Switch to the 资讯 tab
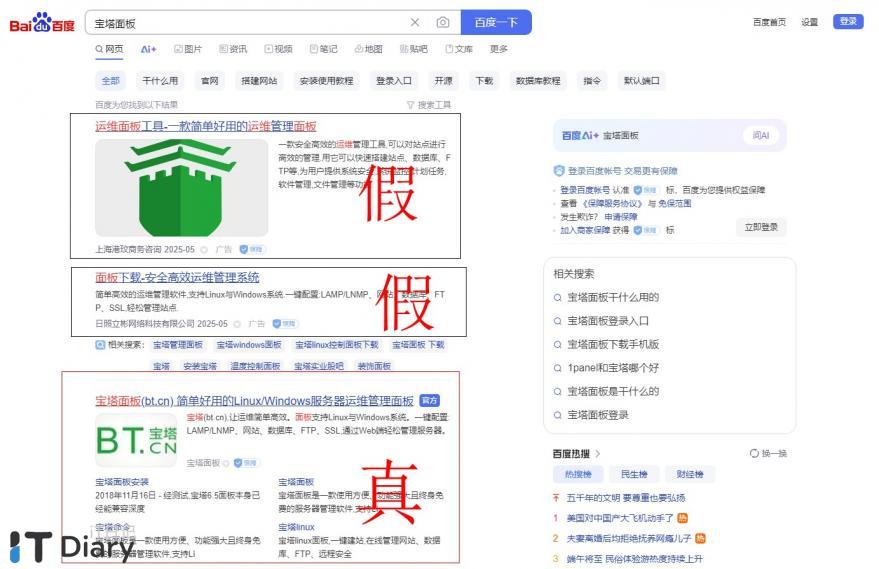The image size is (879, 569). (x=233, y=49)
